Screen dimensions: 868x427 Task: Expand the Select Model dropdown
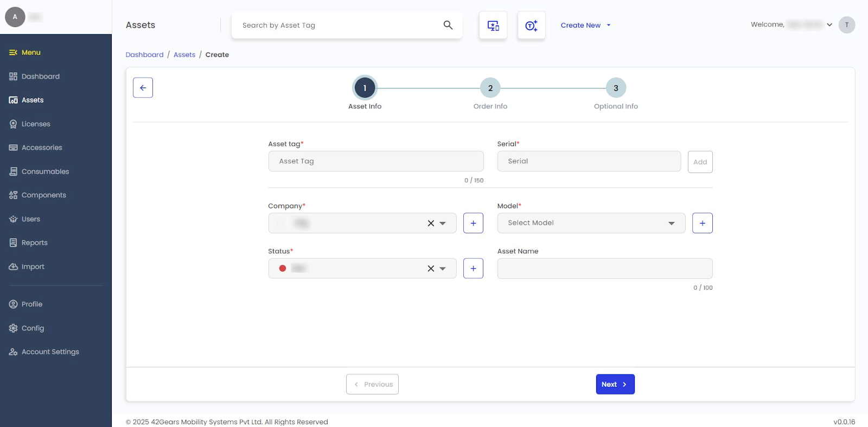click(671, 223)
